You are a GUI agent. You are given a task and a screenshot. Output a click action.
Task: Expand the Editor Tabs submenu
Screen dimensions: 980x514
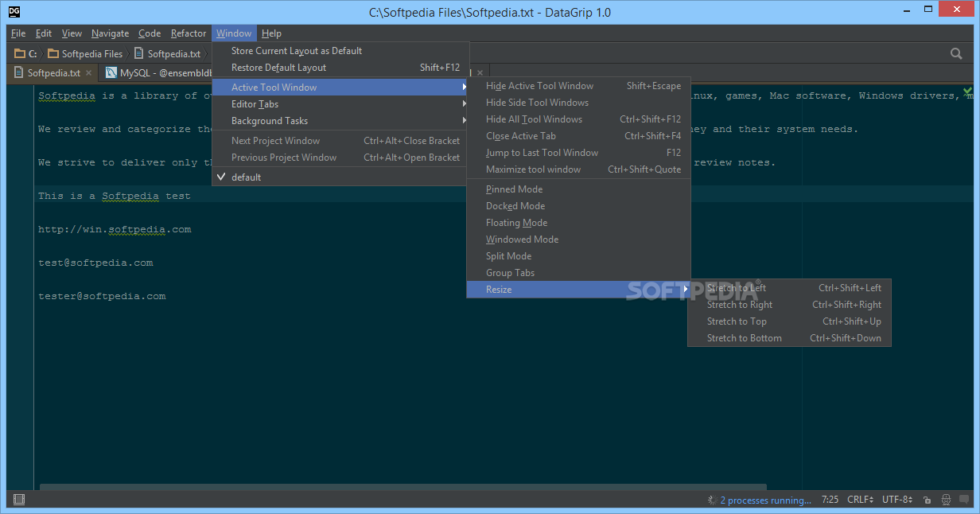point(340,103)
